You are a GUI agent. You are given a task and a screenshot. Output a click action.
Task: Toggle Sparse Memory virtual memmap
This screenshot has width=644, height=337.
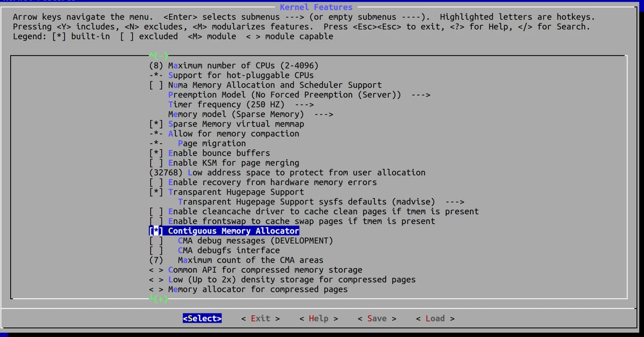pyautogui.click(x=226, y=124)
